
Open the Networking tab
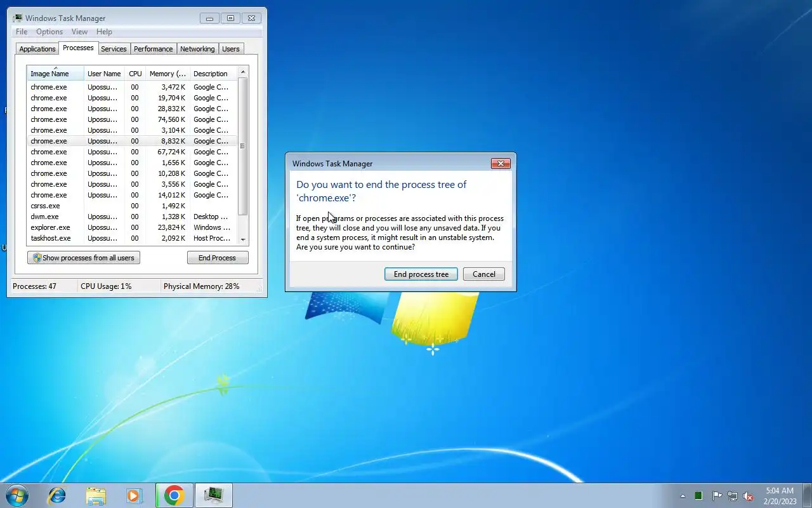[x=197, y=49]
